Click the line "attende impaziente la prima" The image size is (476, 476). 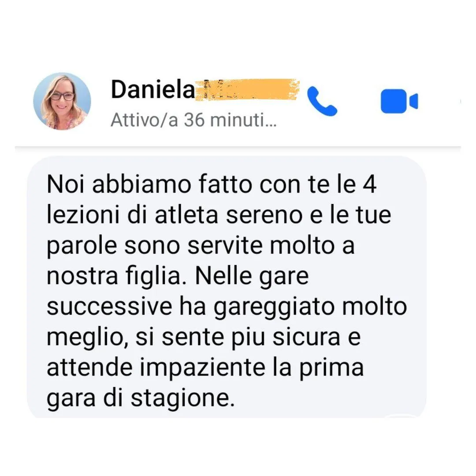click(205, 368)
